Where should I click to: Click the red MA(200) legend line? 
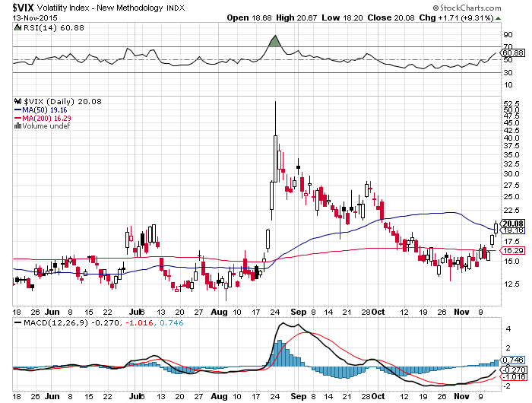pyautogui.click(x=18, y=119)
